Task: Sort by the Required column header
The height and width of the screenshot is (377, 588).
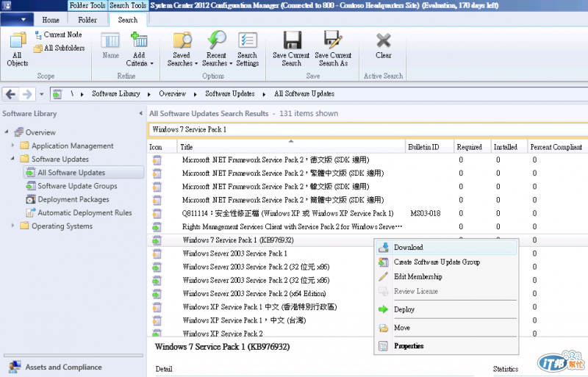Action: [x=473, y=147]
